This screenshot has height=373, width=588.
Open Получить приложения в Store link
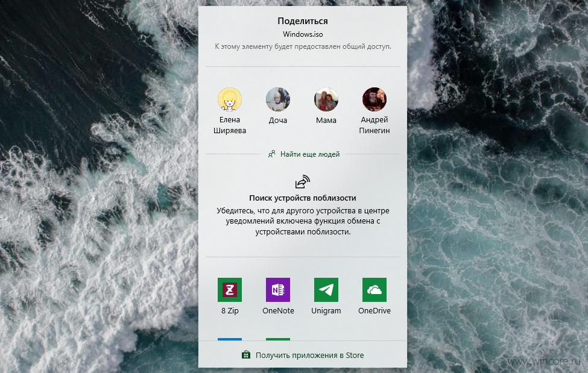point(310,355)
